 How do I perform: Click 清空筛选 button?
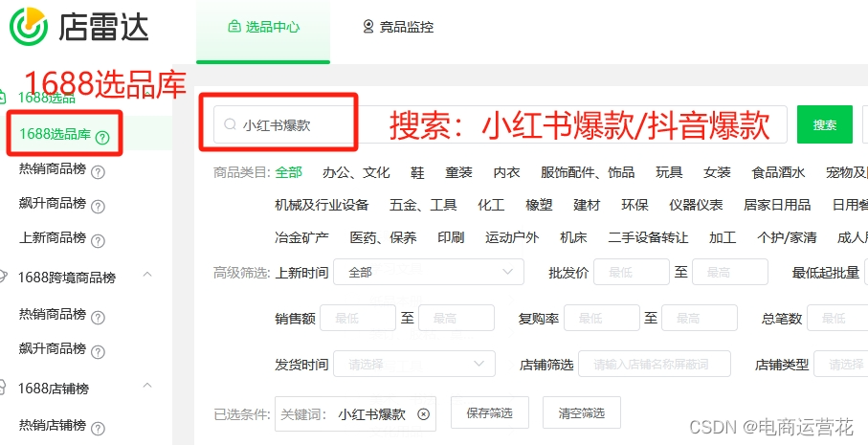(581, 412)
